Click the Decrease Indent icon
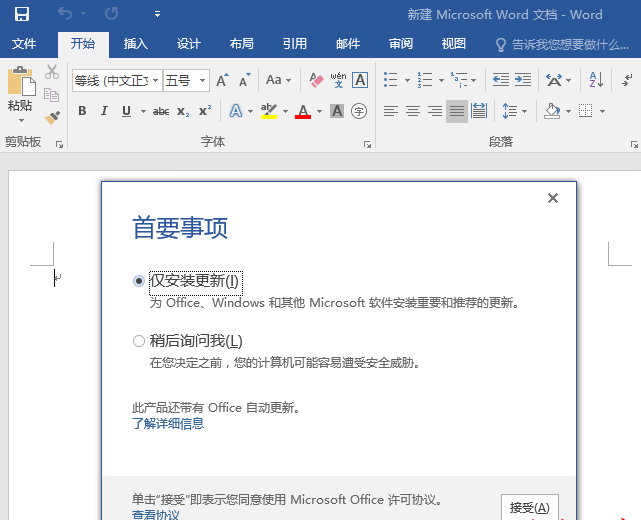This screenshot has width=641, height=520. point(500,80)
